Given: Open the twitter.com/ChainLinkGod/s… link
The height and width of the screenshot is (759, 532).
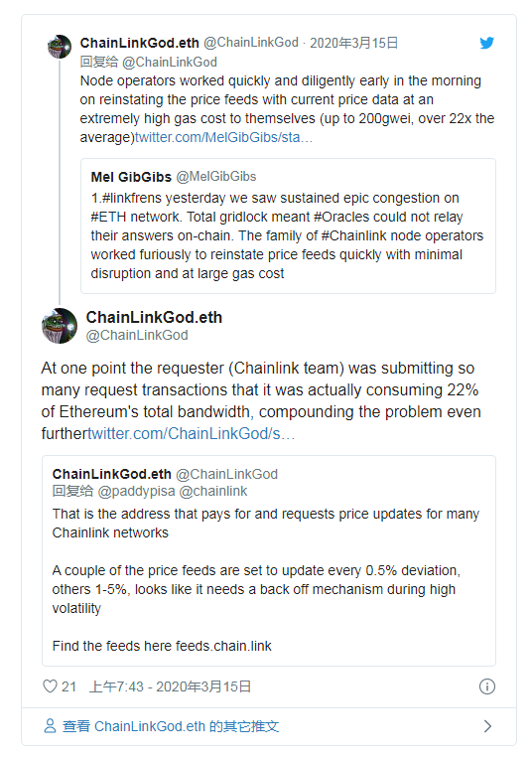Looking at the screenshot, I should point(192,433).
